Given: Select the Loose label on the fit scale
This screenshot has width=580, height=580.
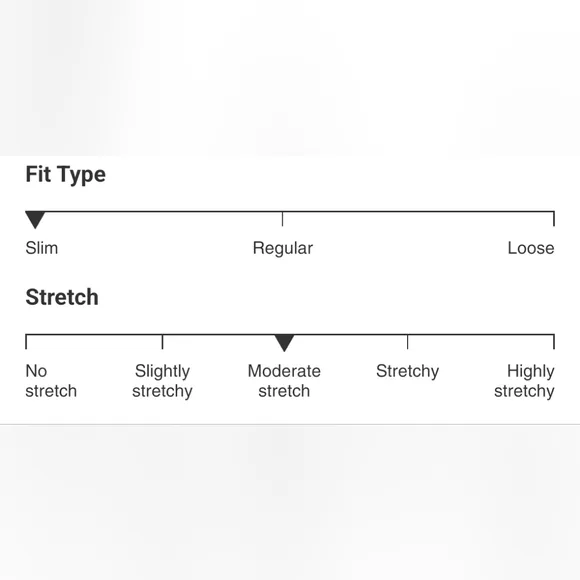Looking at the screenshot, I should pos(531,248).
